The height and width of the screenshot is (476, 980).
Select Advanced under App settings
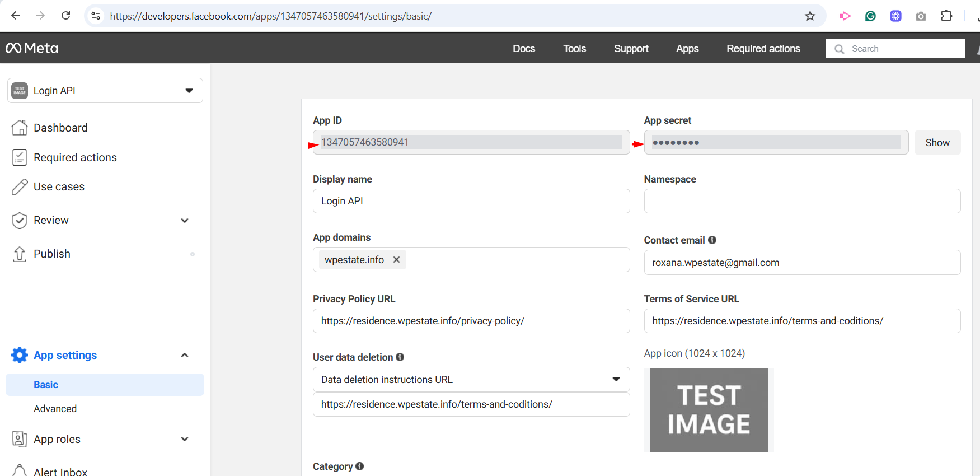[55, 409]
